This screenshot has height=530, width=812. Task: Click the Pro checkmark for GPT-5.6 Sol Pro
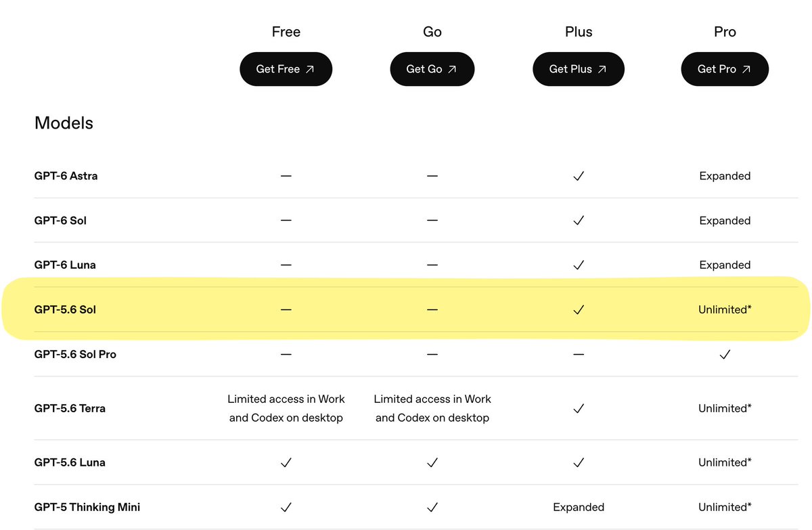(x=725, y=354)
